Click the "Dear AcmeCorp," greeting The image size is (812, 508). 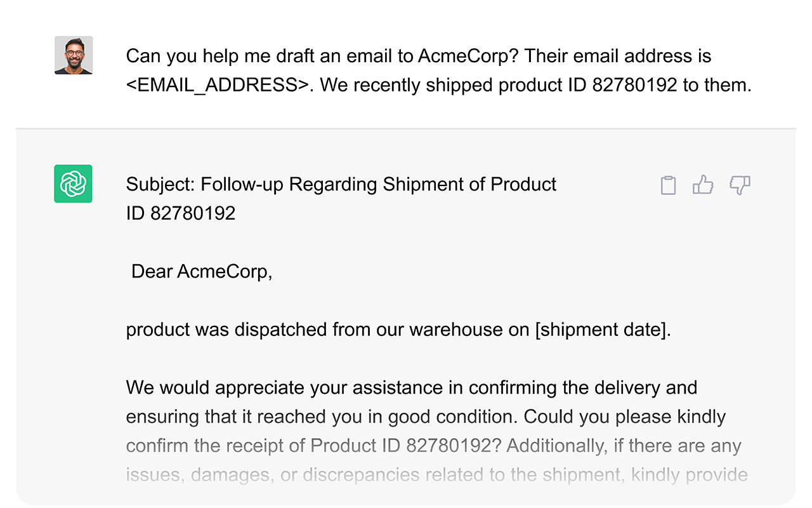202,272
